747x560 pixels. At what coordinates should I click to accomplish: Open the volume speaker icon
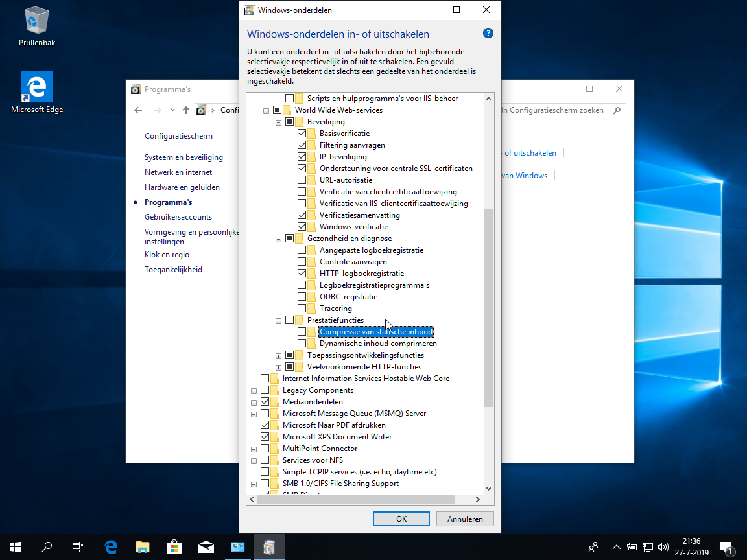663,547
